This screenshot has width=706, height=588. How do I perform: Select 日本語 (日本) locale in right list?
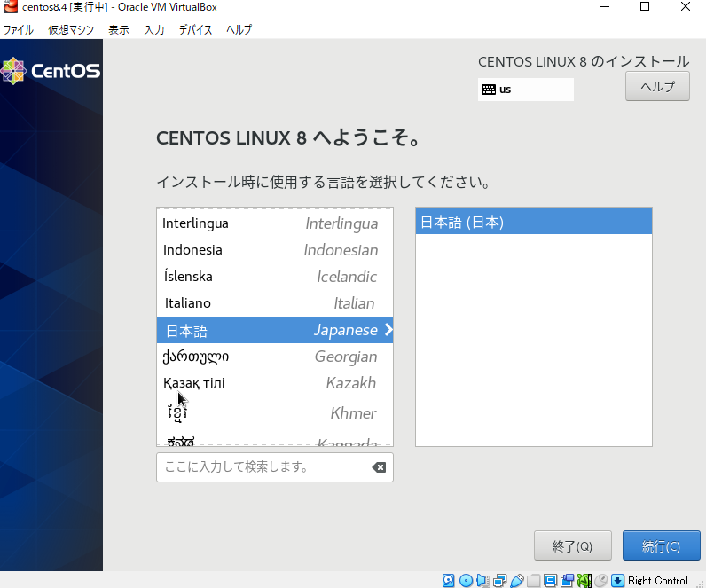(534, 222)
